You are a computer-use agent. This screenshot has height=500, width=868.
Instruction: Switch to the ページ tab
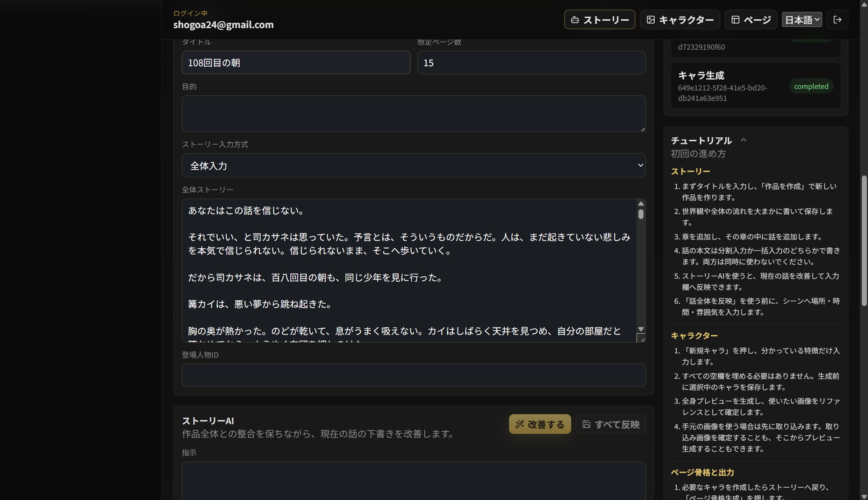(751, 20)
